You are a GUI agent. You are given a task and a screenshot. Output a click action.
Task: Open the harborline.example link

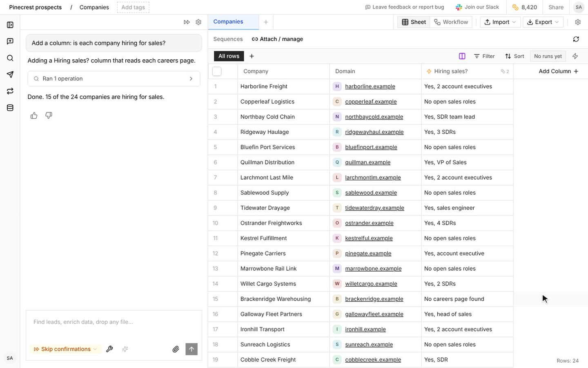[x=370, y=87]
